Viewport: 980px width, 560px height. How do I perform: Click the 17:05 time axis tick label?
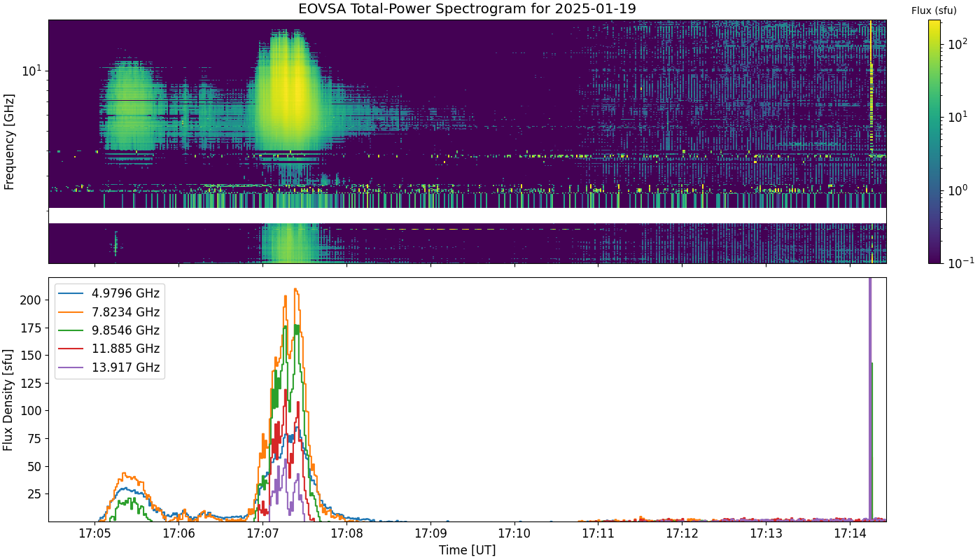click(94, 533)
